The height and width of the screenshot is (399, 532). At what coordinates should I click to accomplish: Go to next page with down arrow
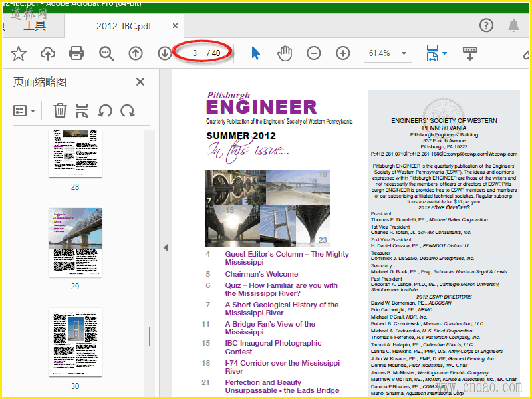click(x=165, y=53)
